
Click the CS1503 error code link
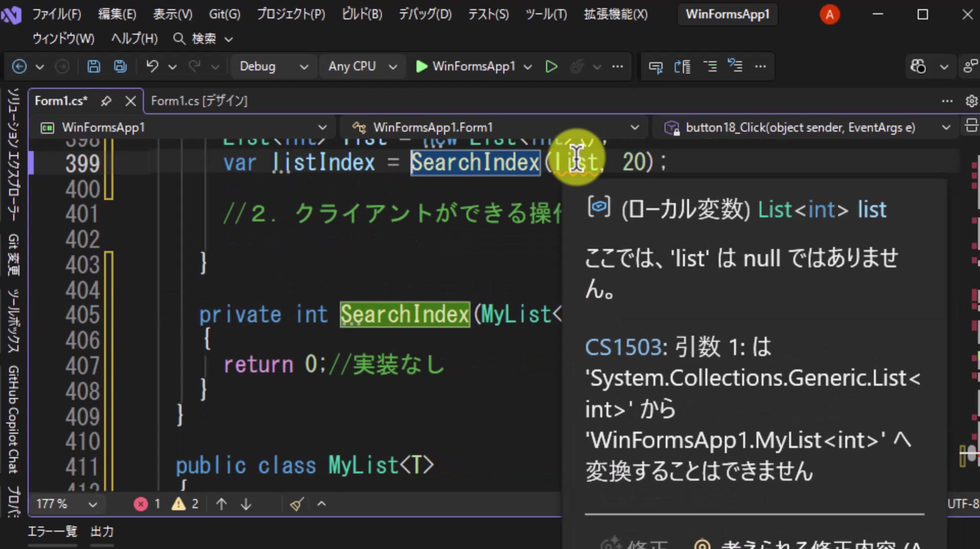tap(623, 347)
